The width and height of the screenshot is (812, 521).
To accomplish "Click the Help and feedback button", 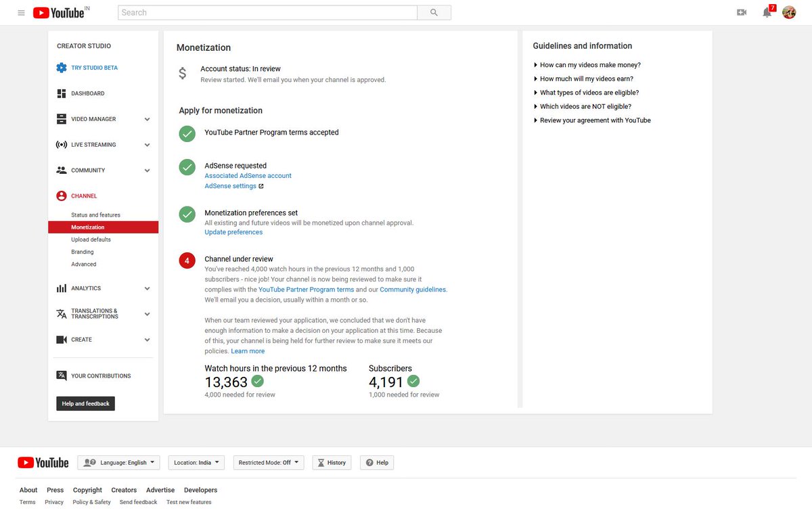I will [x=85, y=404].
